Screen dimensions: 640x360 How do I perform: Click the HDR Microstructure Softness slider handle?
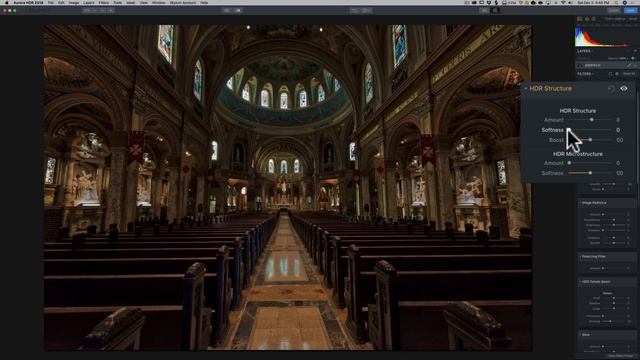click(590, 173)
